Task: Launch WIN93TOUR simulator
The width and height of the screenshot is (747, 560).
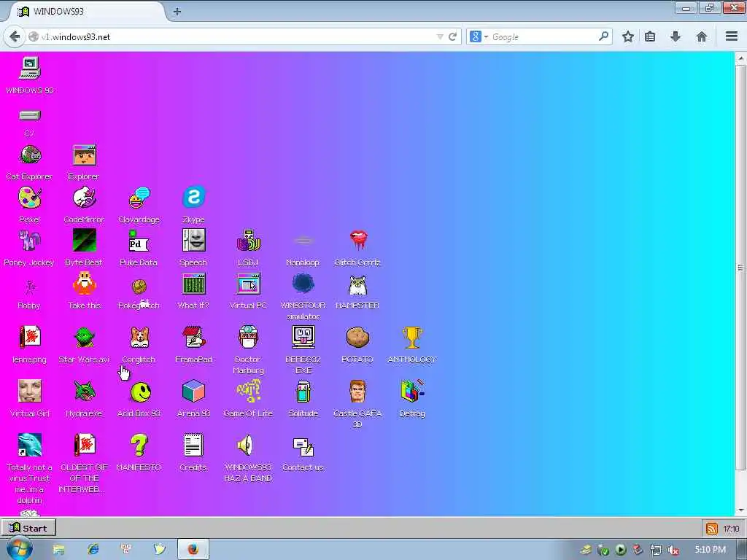Action: pyautogui.click(x=303, y=284)
